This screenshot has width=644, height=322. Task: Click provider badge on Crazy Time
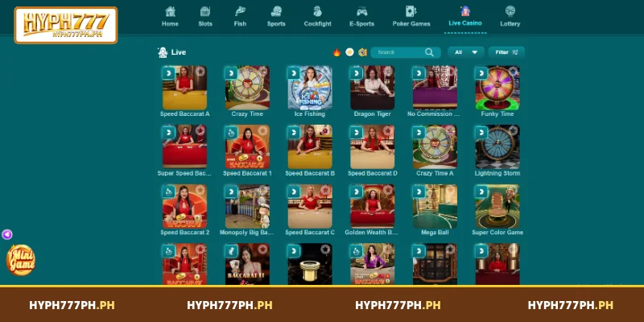[x=231, y=73]
